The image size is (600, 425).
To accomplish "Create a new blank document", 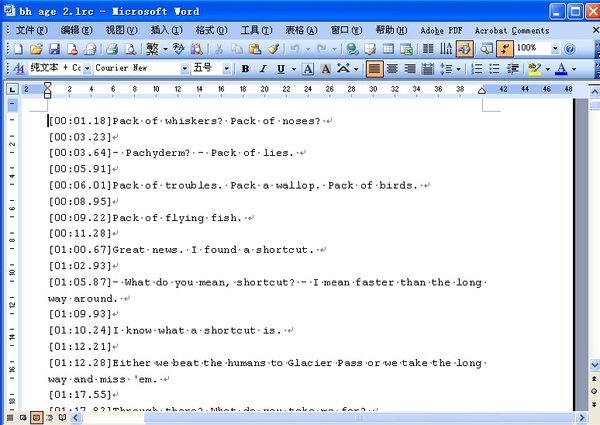I will coord(18,49).
